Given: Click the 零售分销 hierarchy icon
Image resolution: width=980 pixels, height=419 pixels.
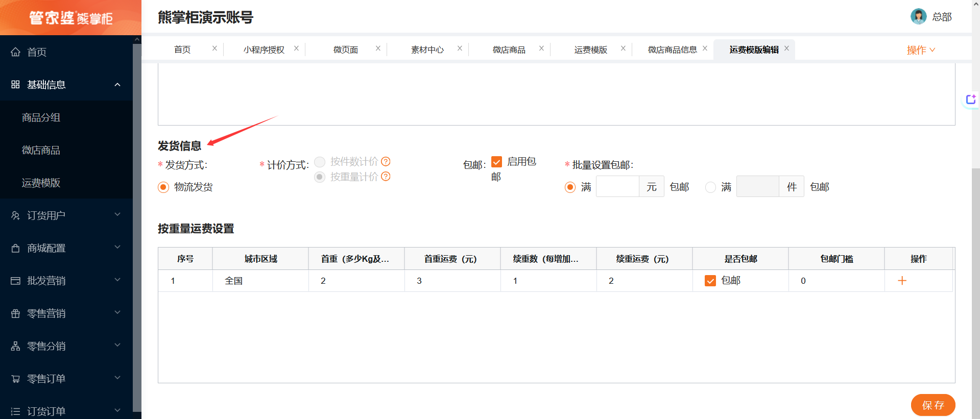Looking at the screenshot, I should [16, 346].
